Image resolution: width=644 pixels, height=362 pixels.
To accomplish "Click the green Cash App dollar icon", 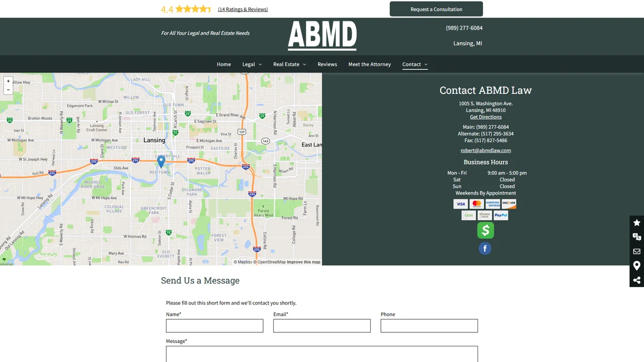I will 486,230.
